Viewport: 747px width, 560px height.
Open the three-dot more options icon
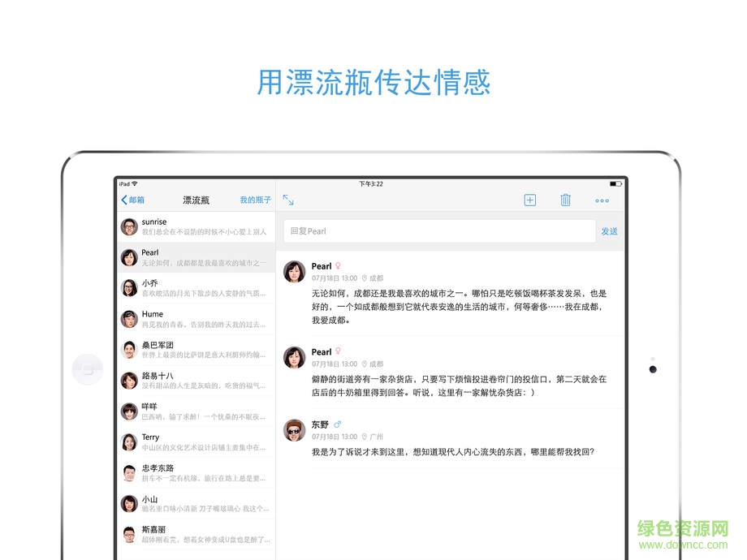pos(602,200)
